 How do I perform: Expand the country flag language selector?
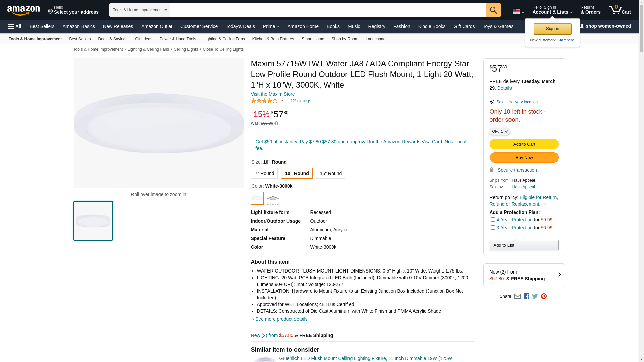518,12
